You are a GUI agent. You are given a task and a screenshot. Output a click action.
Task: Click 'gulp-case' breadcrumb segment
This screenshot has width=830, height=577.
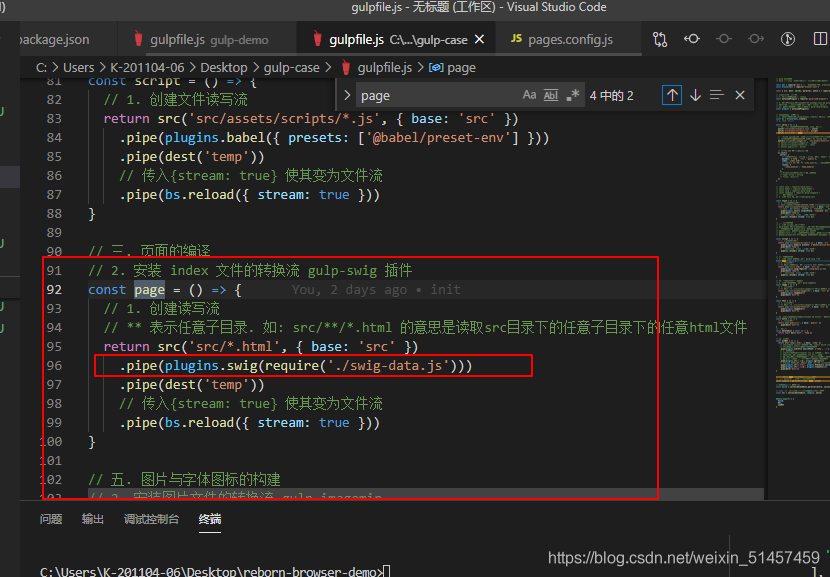tap(292, 68)
